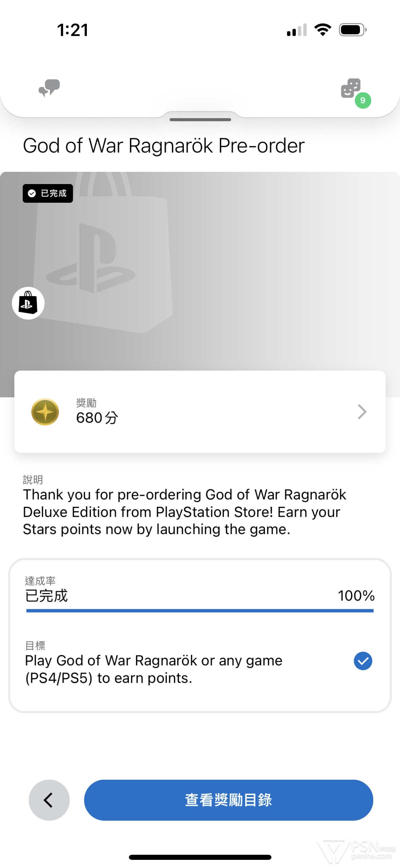Tap the PlayStation Store bag icon
Viewport: 400px width, 868px height.
(28, 303)
